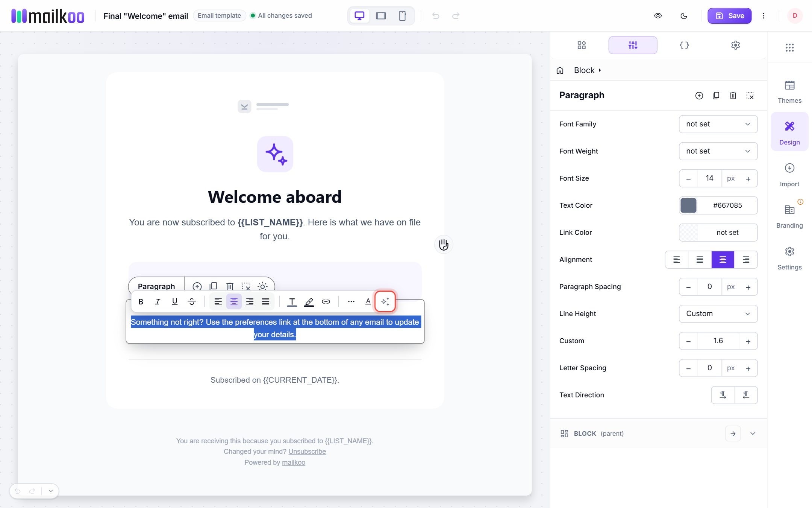Insert a link from text toolbar

pos(326,301)
